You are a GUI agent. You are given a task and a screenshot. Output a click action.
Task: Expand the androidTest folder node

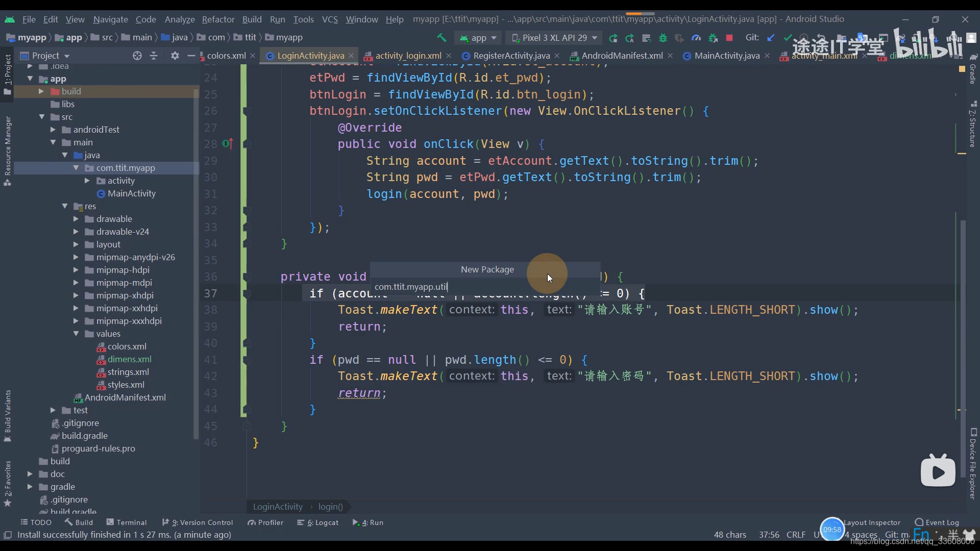point(53,130)
